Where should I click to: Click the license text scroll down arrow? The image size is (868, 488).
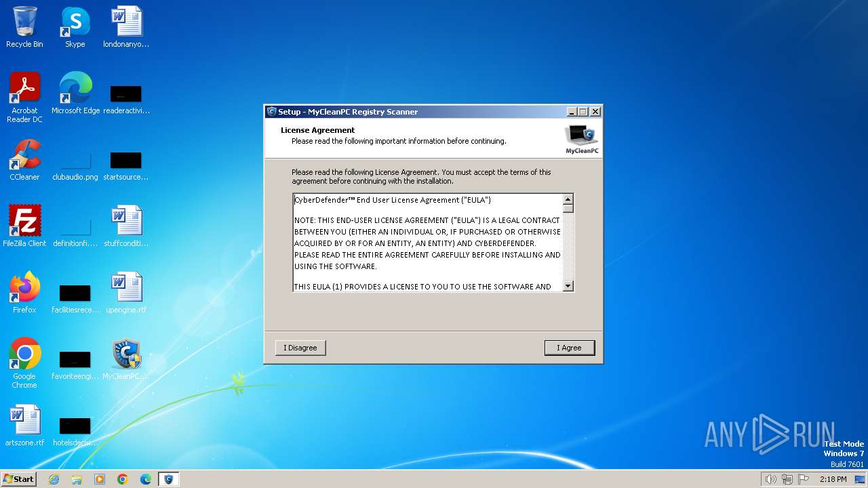coord(568,286)
